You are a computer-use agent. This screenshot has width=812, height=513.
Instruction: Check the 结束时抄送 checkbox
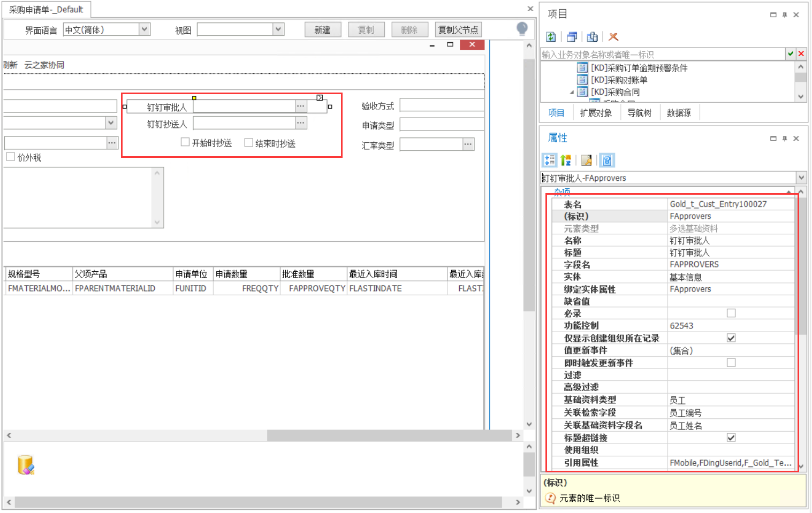pyautogui.click(x=248, y=142)
